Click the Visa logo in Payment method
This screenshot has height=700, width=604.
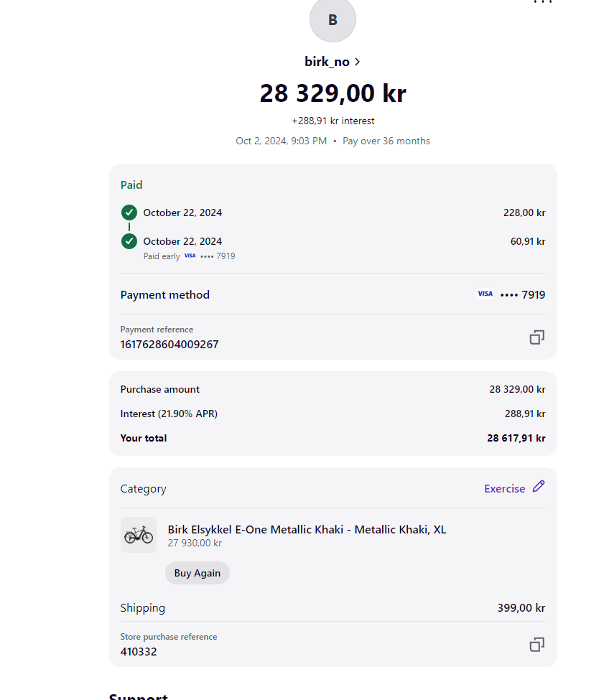[x=485, y=294]
